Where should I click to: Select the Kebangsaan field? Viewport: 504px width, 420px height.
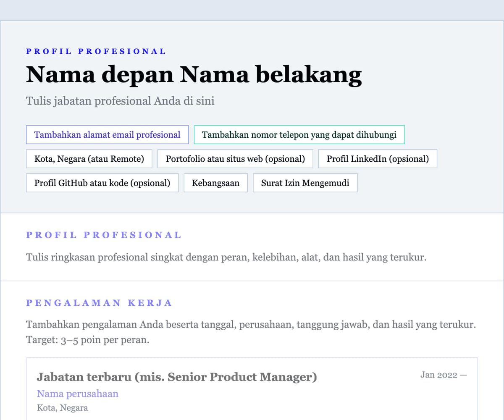click(x=215, y=183)
